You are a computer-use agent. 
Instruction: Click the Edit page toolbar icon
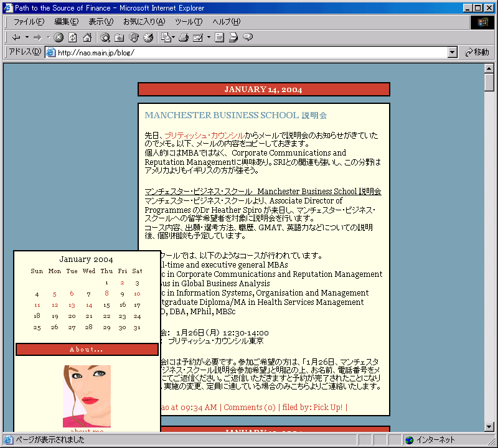click(x=198, y=37)
